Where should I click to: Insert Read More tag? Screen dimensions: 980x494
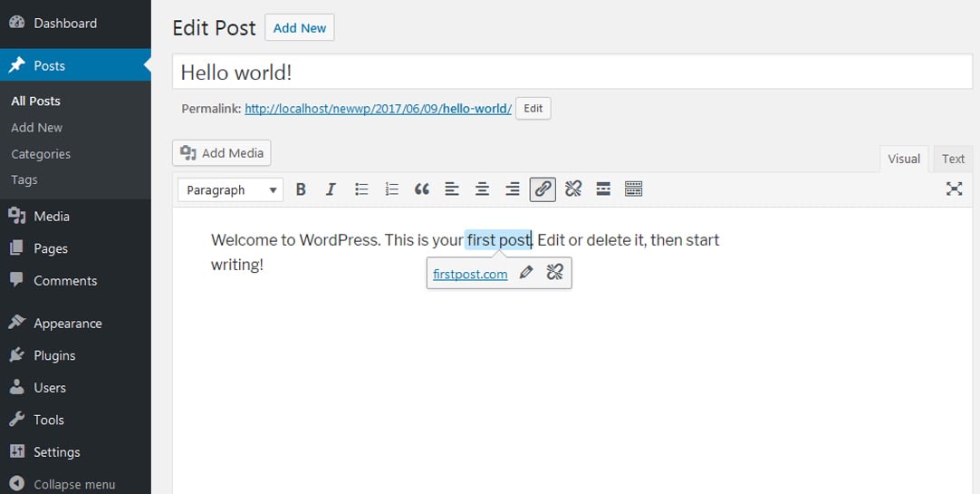pyautogui.click(x=603, y=189)
